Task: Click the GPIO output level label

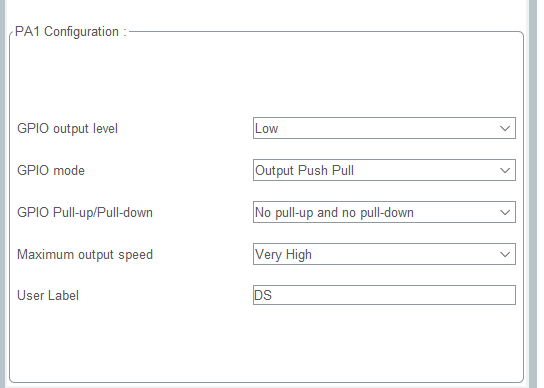Action: (67, 129)
